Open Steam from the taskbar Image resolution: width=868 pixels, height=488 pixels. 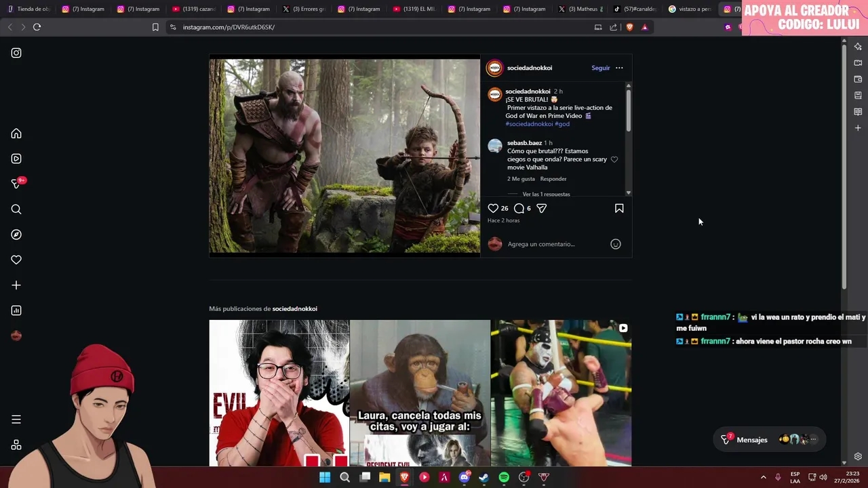click(x=484, y=477)
